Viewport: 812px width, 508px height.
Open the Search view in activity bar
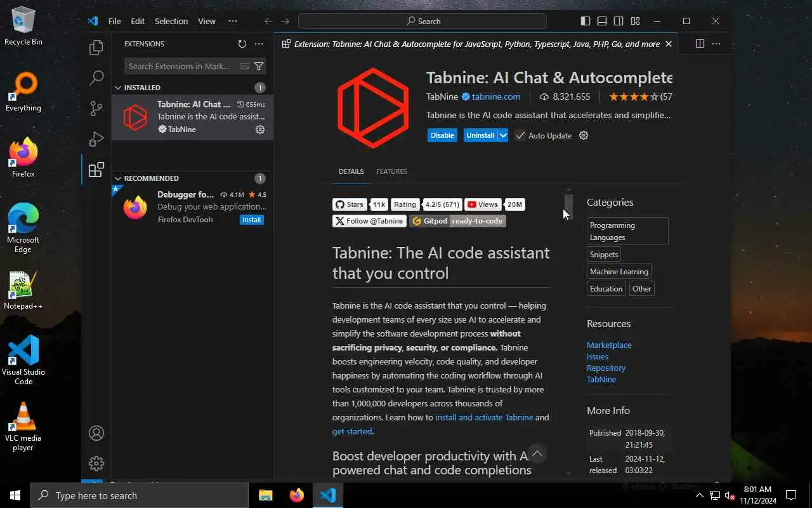click(96, 78)
